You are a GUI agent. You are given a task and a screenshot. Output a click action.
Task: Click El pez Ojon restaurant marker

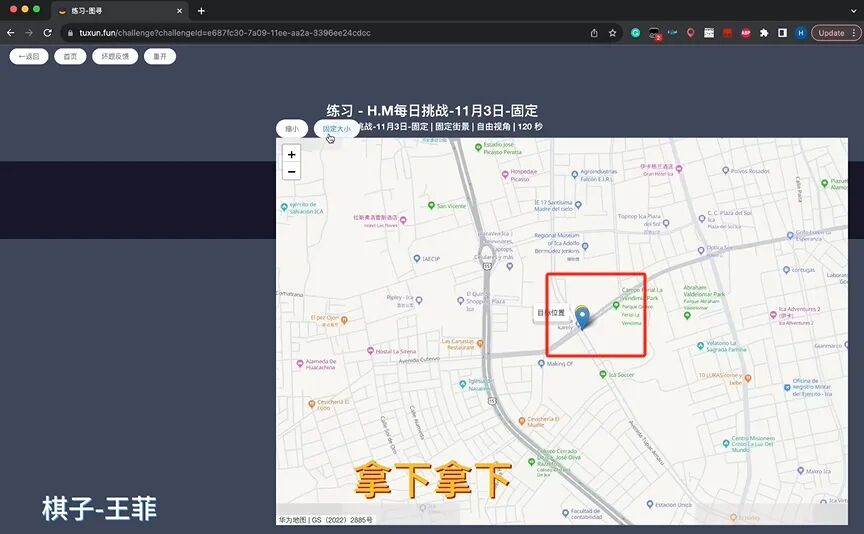coord(344,320)
